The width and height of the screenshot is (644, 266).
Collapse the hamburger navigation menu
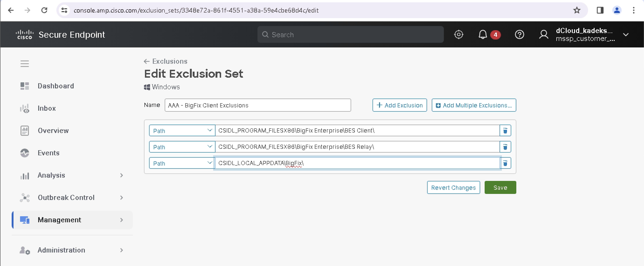[x=24, y=64]
